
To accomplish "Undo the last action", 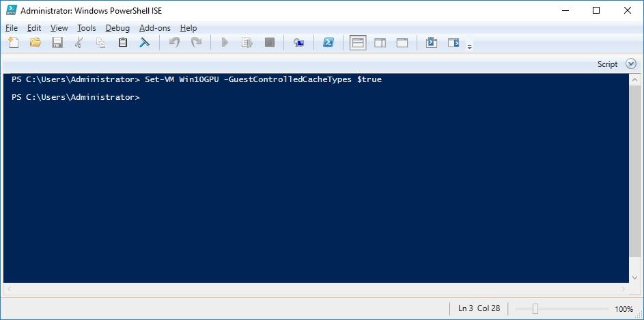I will (x=175, y=42).
